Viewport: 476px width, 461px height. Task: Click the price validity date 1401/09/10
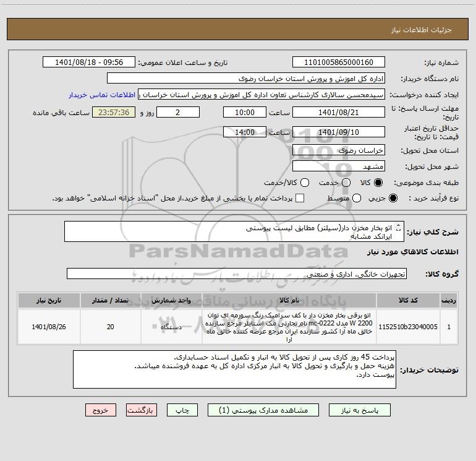point(339,132)
